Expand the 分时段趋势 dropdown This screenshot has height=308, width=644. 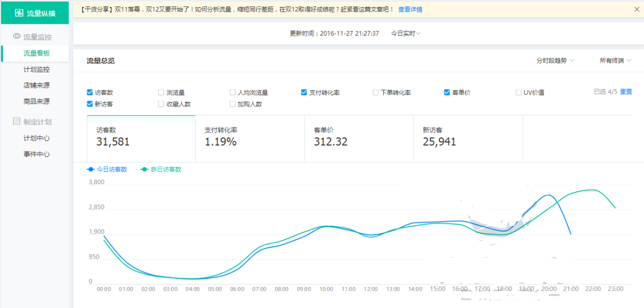[555, 61]
